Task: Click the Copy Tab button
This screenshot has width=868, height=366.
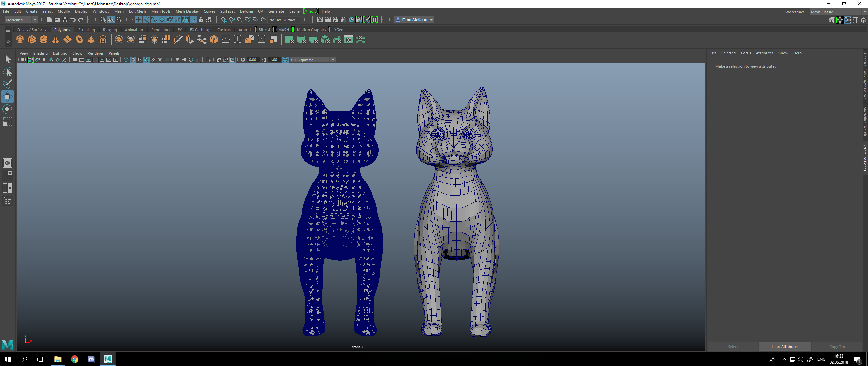Action: click(837, 347)
